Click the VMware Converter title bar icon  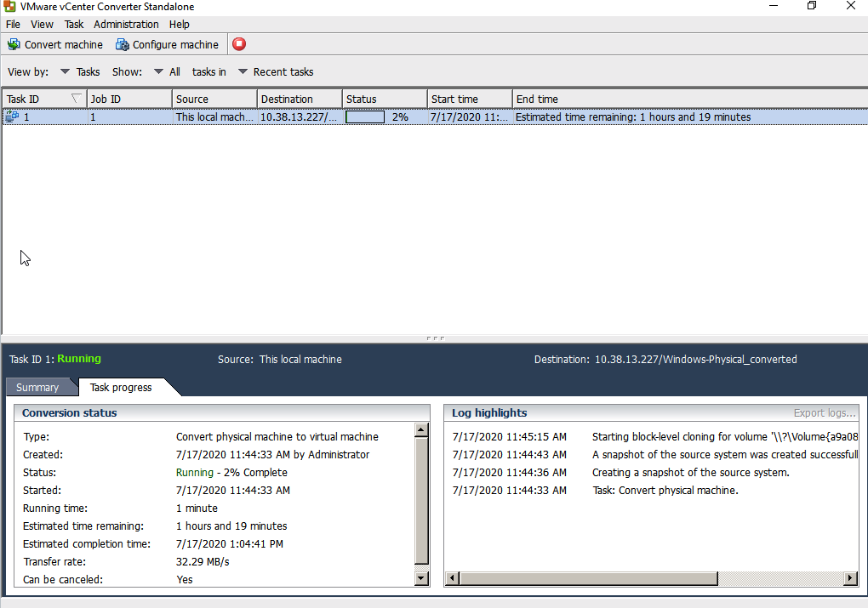[10, 7]
